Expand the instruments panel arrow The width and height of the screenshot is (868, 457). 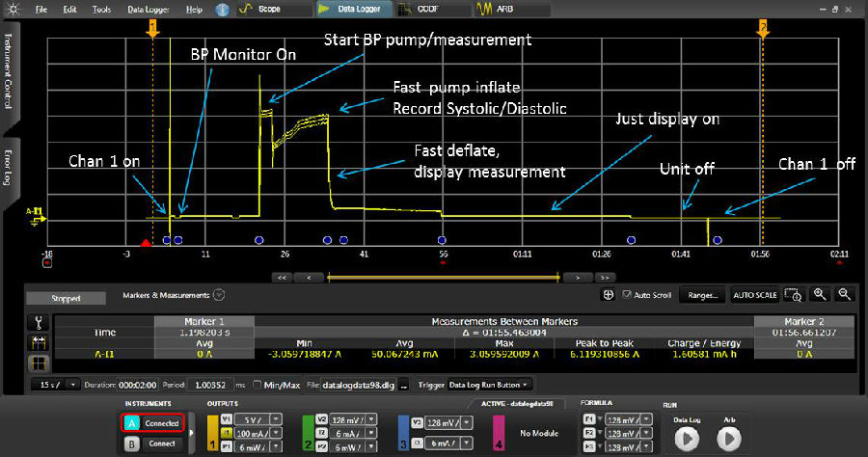[191, 433]
